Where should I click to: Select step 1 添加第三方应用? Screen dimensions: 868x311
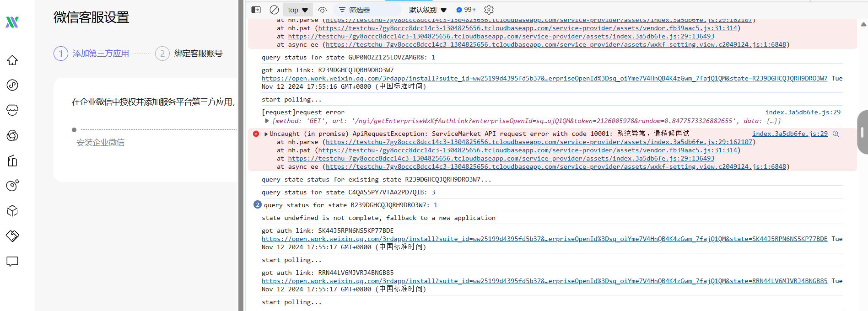(92, 54)
